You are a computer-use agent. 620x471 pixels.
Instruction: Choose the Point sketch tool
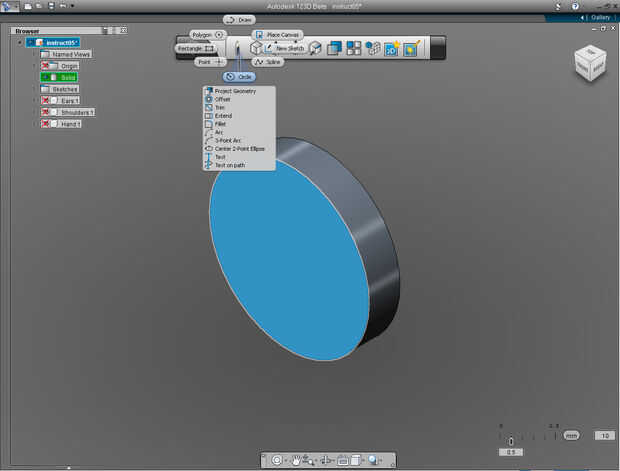pyautogui.click(x=210, y=62)
